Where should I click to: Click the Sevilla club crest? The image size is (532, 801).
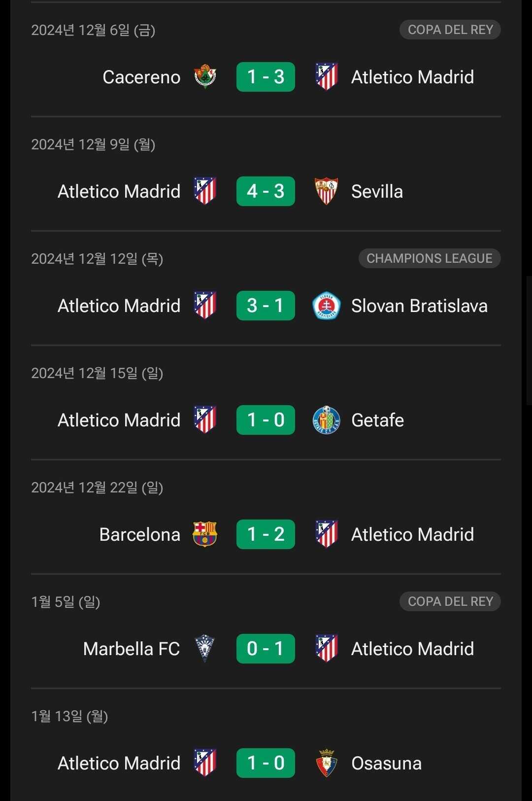point(326,191)
